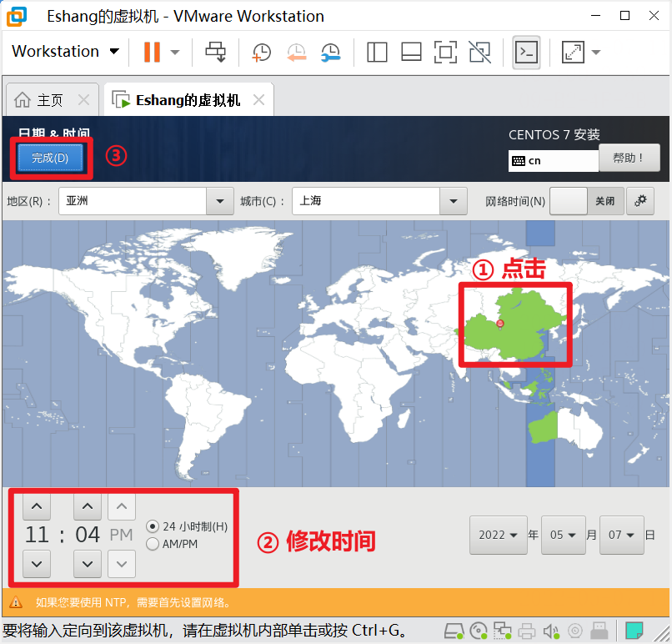Click the network adapter status icon
The width and height of the screenshot is (672, 644).
[x=502, y=631]
